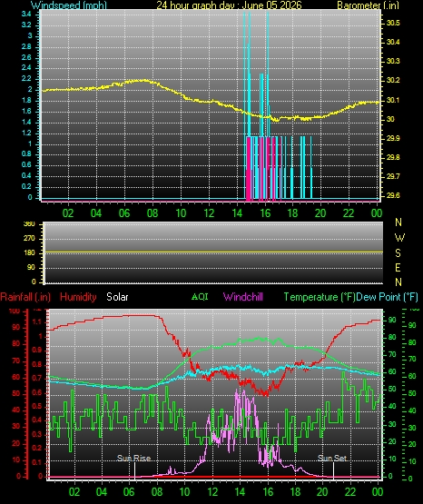The width and height of the screenshot is (423, 504).
Task: Click the 3.4 windspeed scale value
Action: [x=26, y=14]
